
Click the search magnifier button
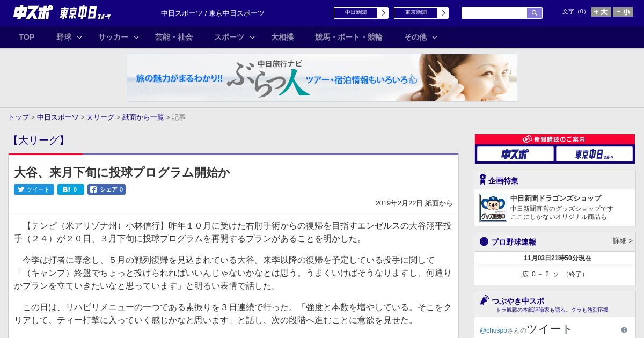[535, 13]
